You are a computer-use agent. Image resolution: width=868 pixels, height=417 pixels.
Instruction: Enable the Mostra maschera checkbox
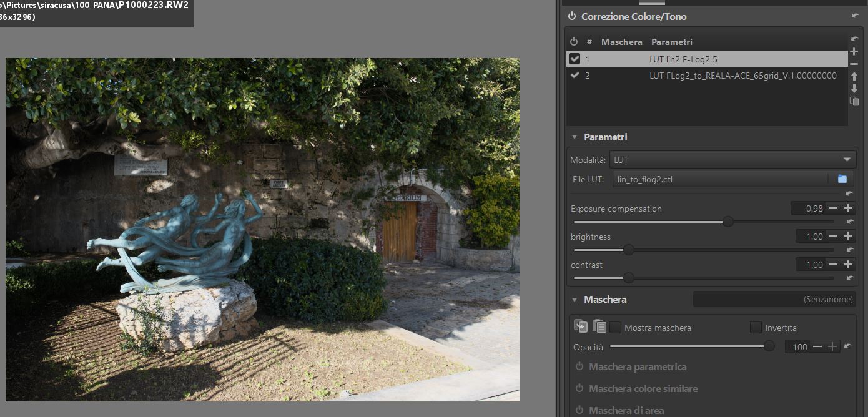616,327
